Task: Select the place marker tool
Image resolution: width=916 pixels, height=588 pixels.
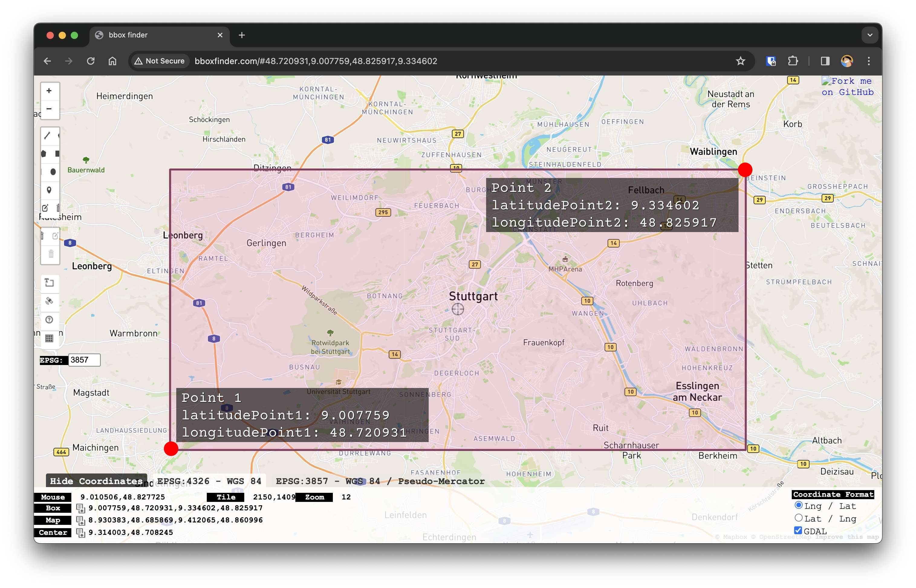Action: point(49,190)
